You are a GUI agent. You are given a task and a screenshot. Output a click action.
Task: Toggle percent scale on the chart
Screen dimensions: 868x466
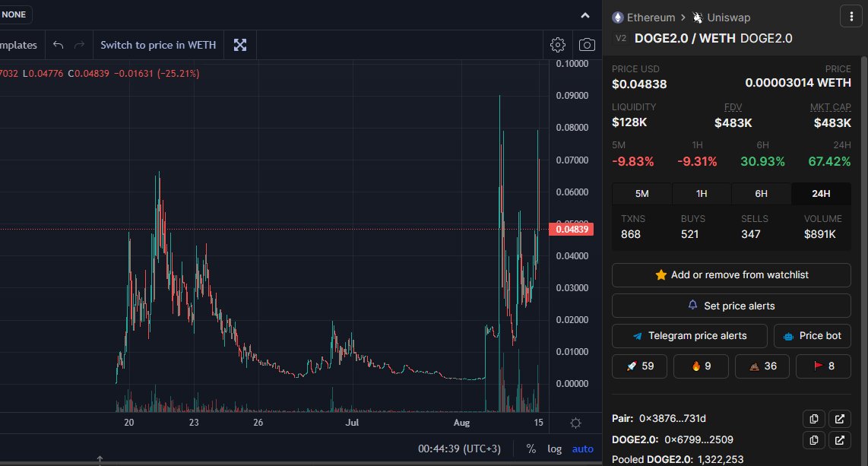[531, 449]
